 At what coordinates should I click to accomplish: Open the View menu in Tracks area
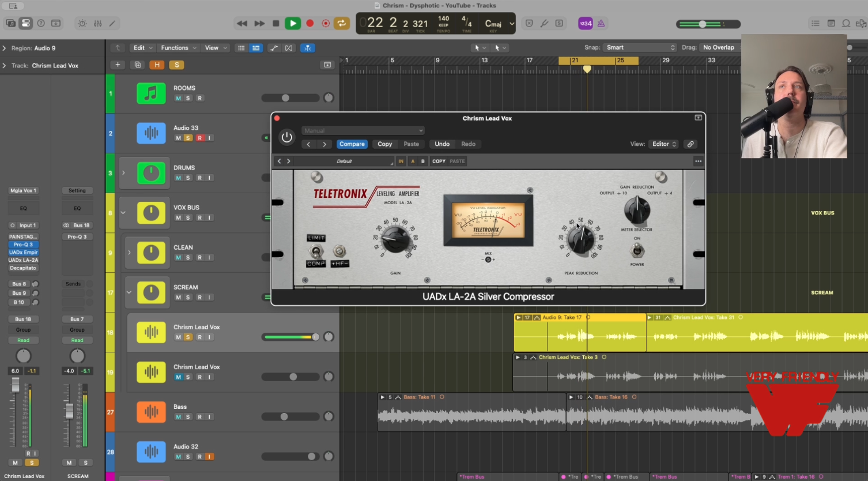coord(216,48)
